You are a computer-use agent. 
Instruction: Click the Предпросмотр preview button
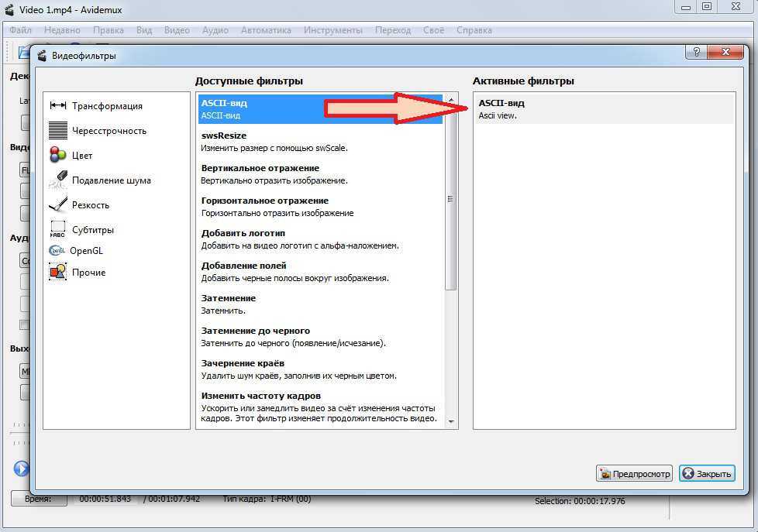click(634, 474)
